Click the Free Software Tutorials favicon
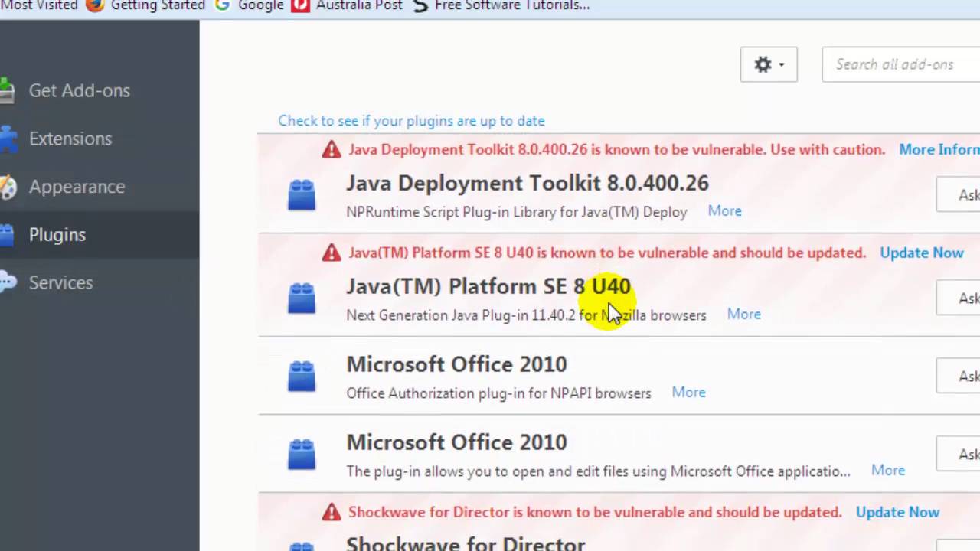Screen dimensions: 980x551 (x=420, y=5)
